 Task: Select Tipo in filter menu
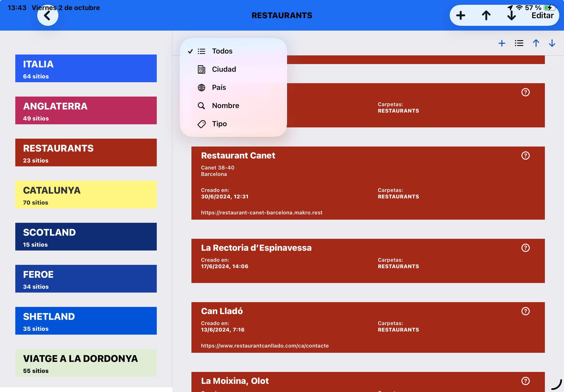233,124
